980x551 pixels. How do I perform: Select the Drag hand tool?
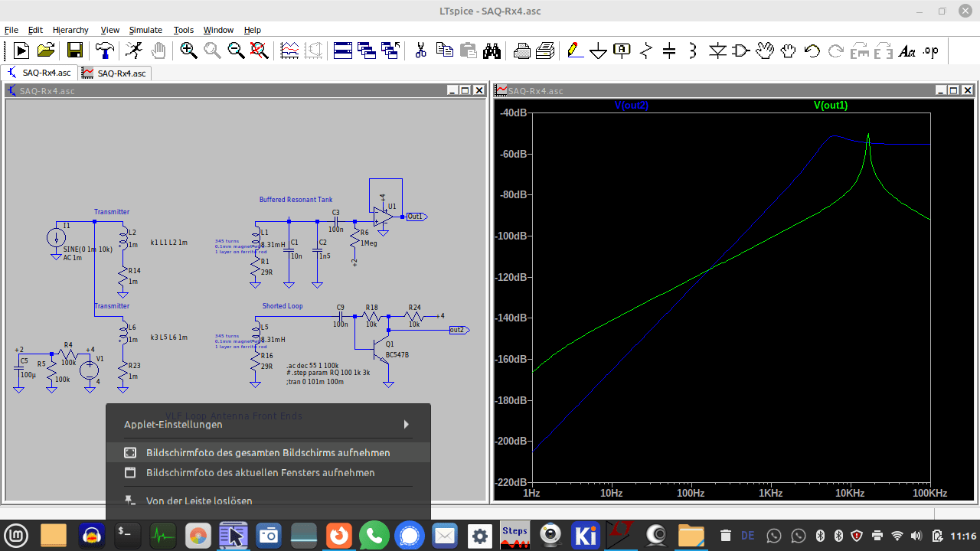[789, 51]
